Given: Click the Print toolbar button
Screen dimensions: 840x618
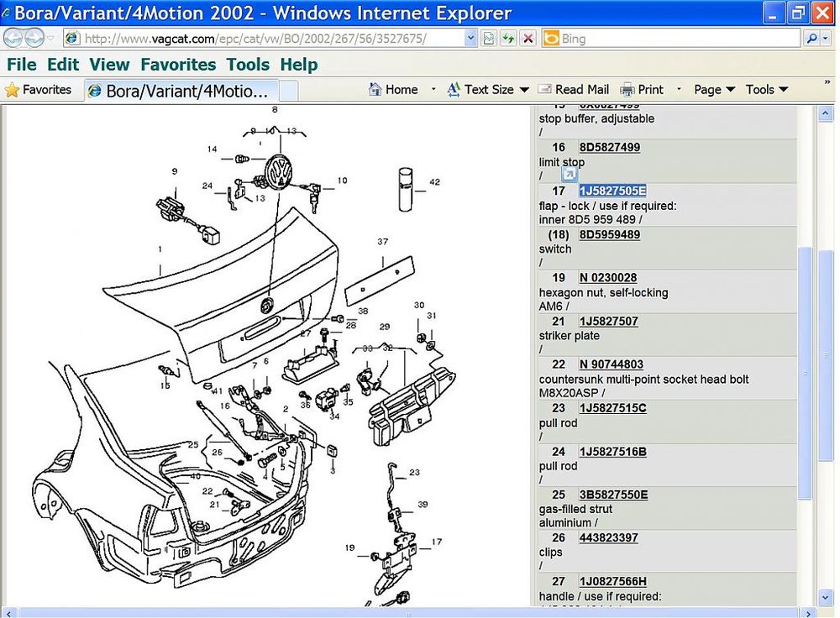Looking at the screenshot, I should [x=642, y=90].
